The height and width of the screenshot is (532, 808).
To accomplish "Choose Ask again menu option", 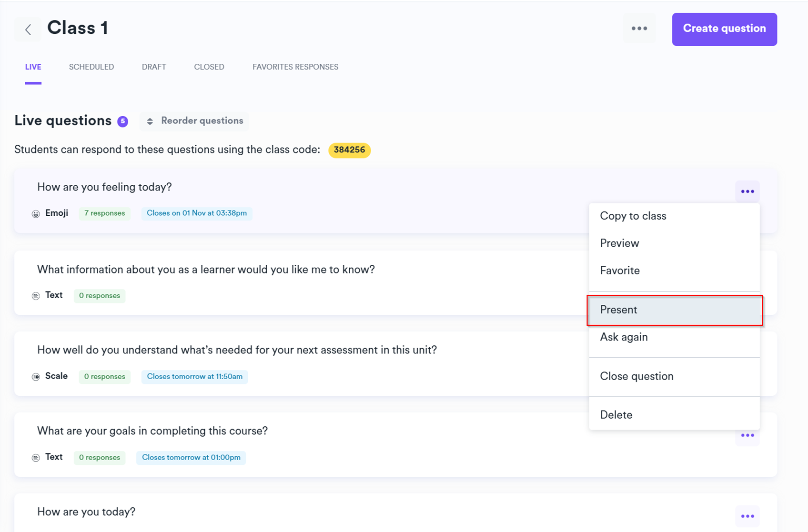I will click(624, 337).
